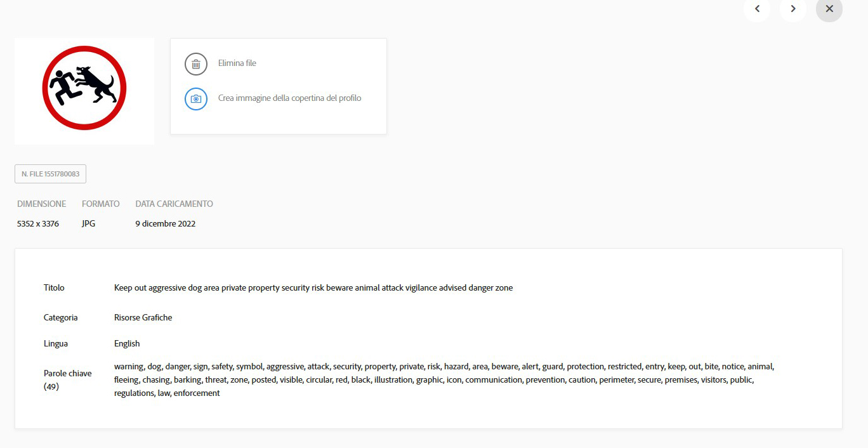
Task: Click the N. FILE 1551780083 badge
Action: (50, 174)
